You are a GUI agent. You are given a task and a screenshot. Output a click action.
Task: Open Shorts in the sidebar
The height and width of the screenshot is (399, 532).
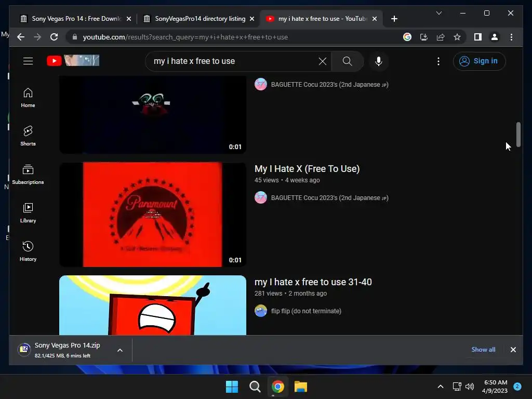(28, 136)
